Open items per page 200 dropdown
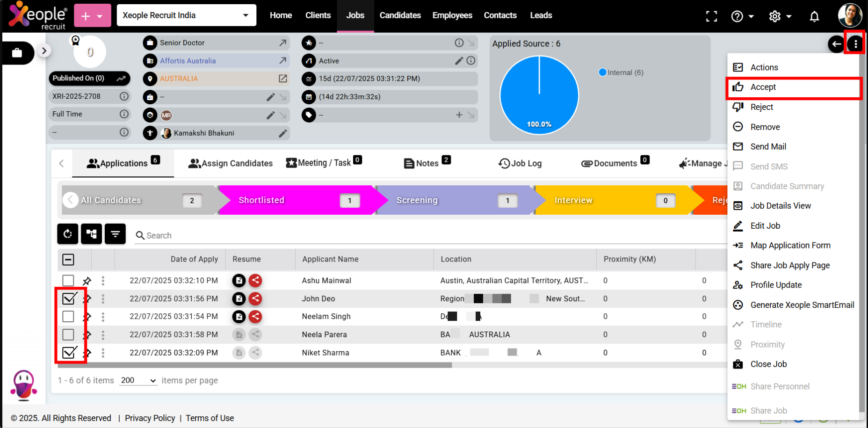Image resolution: width=868 pixels, height=428 pixels. [x=138, y=380]
